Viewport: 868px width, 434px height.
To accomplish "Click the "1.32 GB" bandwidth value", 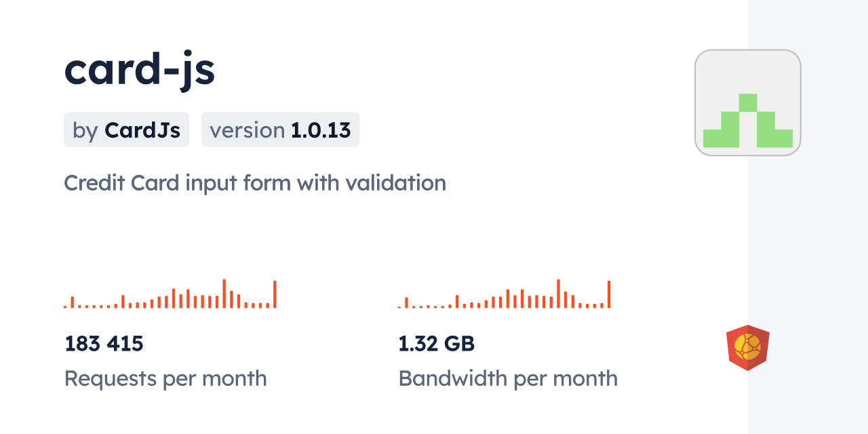I will [436, 344].
